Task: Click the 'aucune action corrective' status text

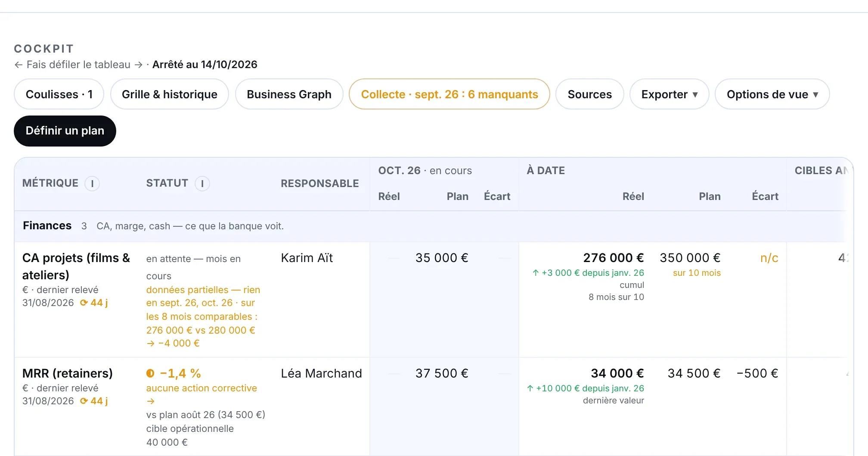Action: 201,388
